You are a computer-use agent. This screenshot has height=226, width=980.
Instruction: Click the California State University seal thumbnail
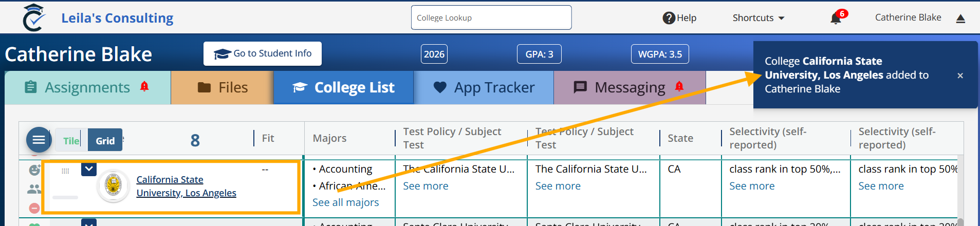113,185
